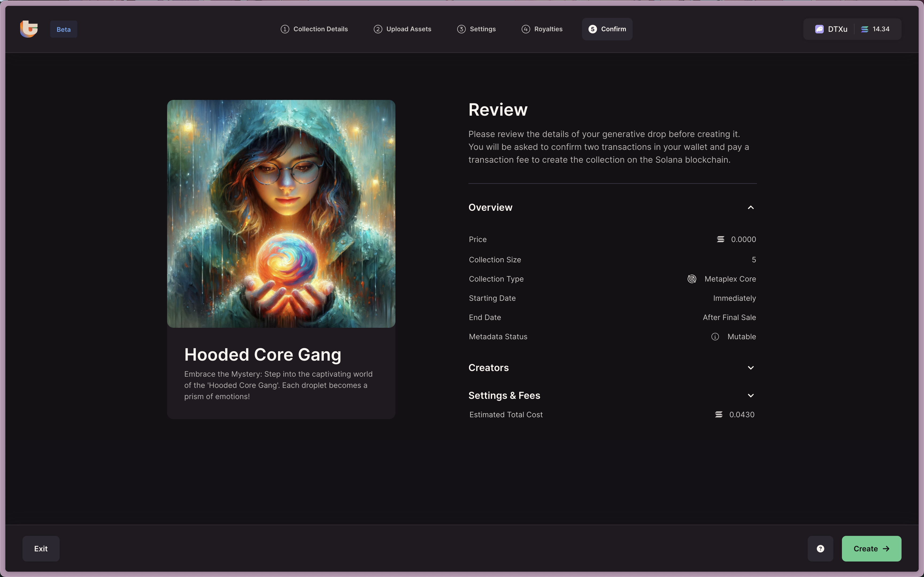
Task: Navigate to the Royalties step
Action: (542, 29)
